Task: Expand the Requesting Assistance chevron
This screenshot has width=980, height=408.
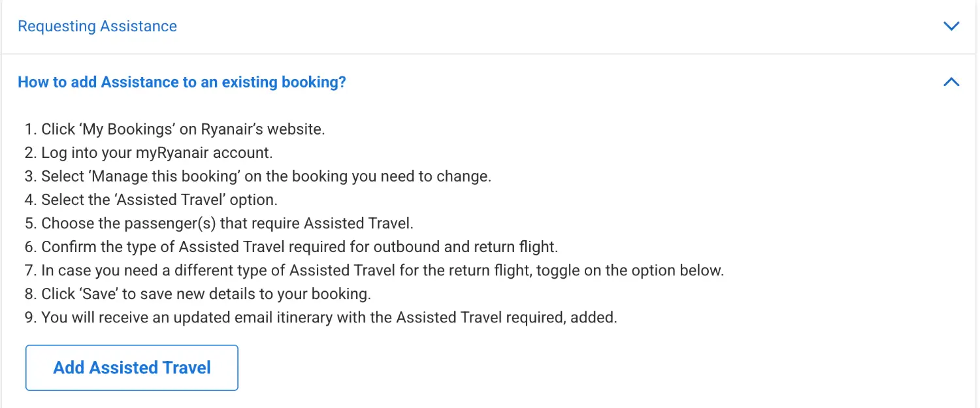Action: pyautogui.click(x=951, y=26)
